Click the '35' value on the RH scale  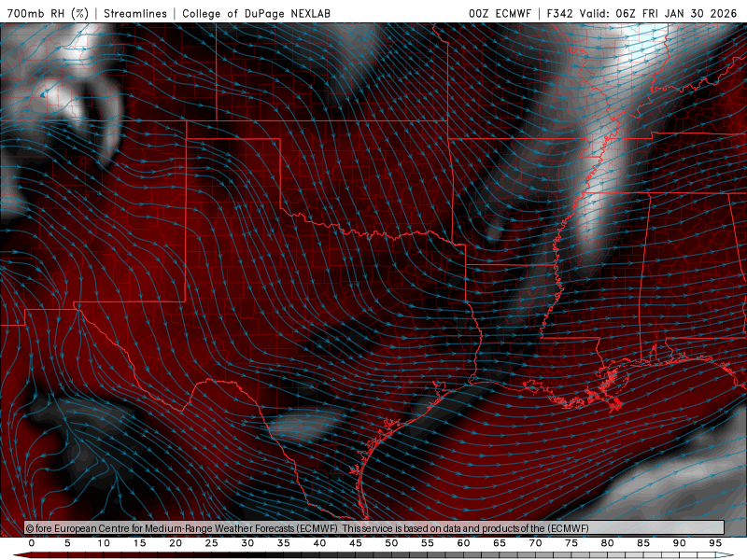[284, 543]
